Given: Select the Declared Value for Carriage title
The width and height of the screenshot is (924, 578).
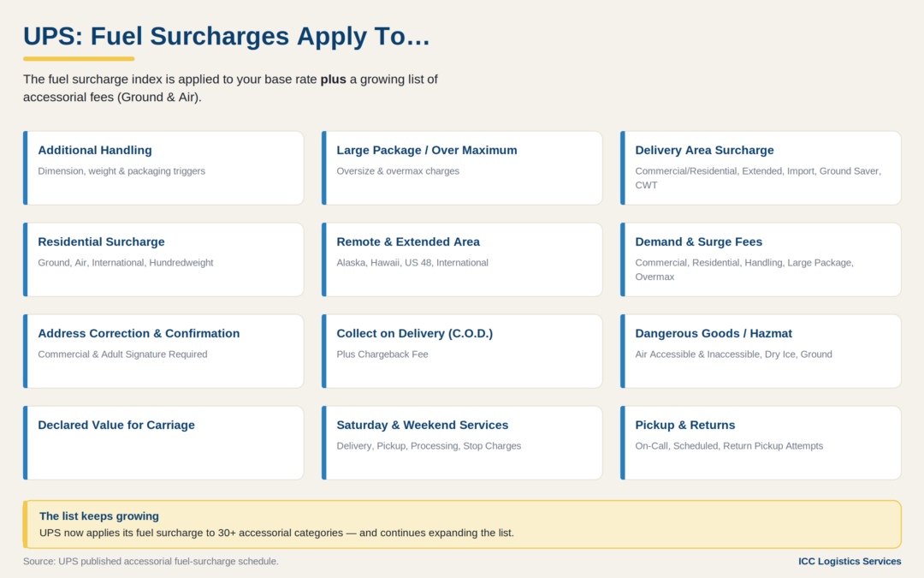Looking at the screenshot, I should coord(116,426).
